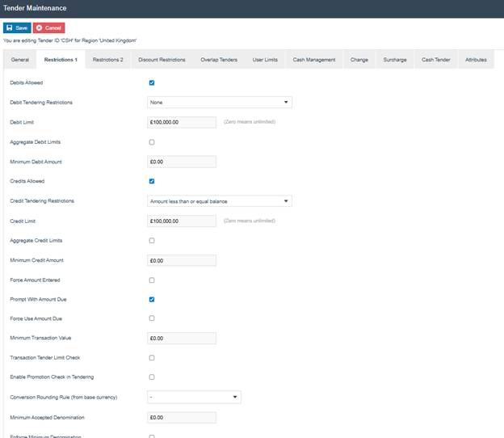Click the Minimum Credit Amount field
Image resolution: width=504 pixels, height=438 pixels.
[x=182, y=260]
